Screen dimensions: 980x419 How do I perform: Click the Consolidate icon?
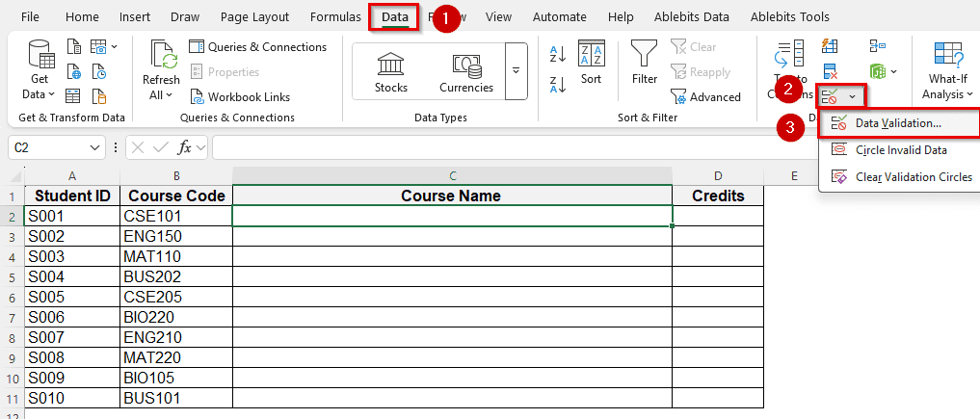coord(877,46)
